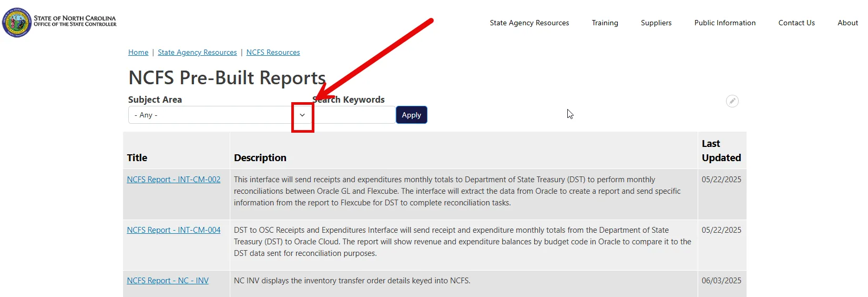Expand the Subject Area dropdown chevron
The image size is (868, 297).
302,115
